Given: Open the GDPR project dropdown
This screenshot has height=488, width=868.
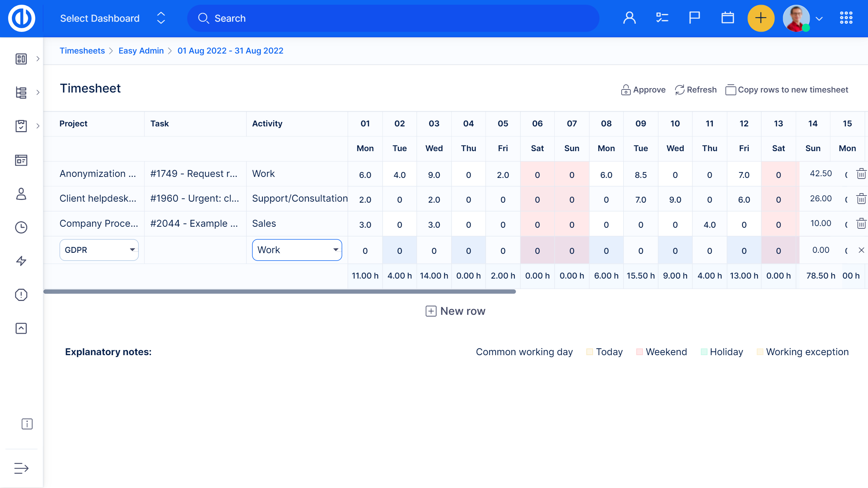Looking at the screenshot, I should pyautogui.click(x=99, y=250).
